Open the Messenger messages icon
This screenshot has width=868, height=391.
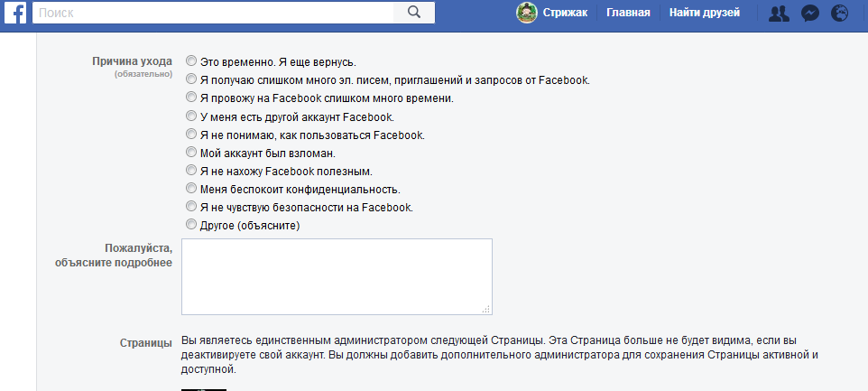[x=809, y=14]
